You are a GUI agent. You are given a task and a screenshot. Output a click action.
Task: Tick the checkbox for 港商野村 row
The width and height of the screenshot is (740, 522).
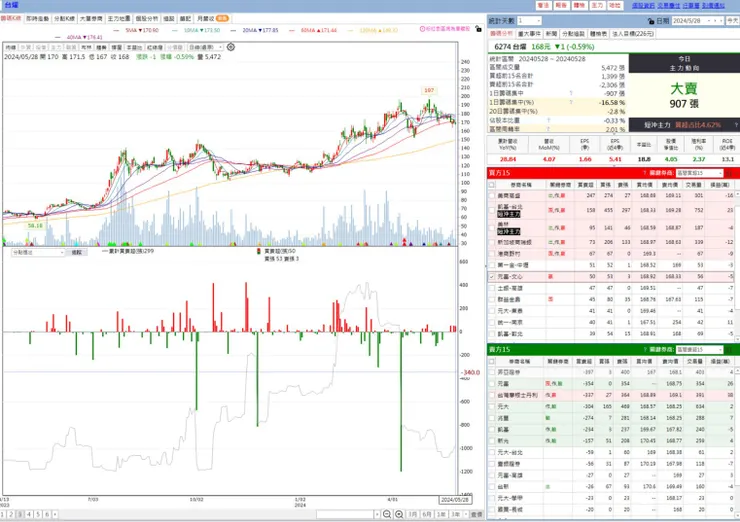pyautogui.click(x=492, y=254)
